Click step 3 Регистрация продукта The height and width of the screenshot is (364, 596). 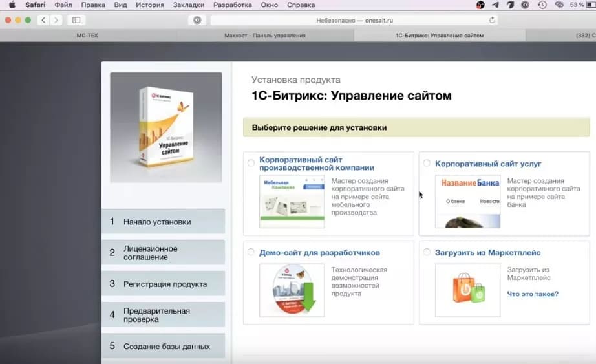164,284
